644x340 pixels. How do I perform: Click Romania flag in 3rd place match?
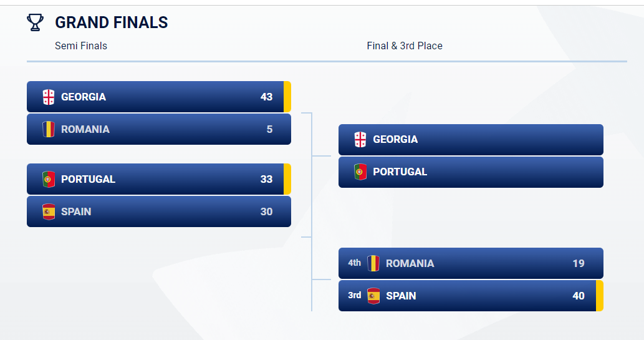(373, 263)
